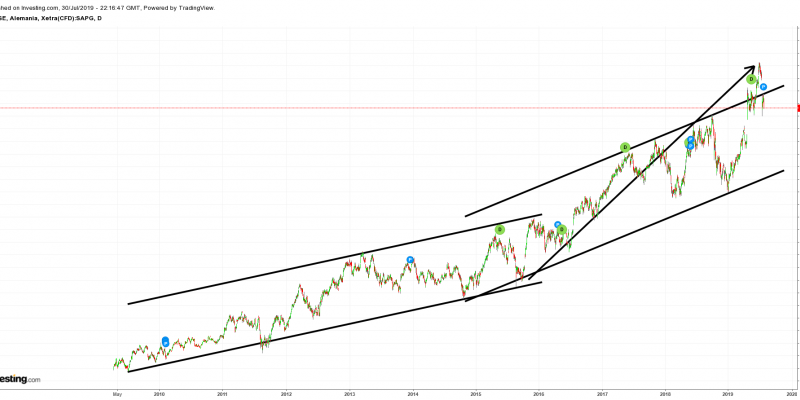Click the arrowhead of the steep trend arrow
This screenshot has width=800, height=400.
[x=753, y=68]
